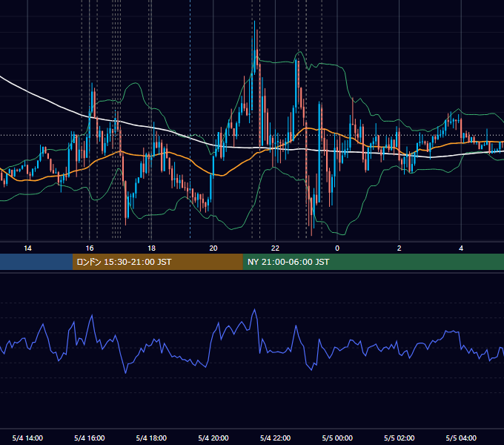The height and width of the screenshot is (445, 504).
Task: Click the 5/4 20:00 date label
Action: coord(213,438)
